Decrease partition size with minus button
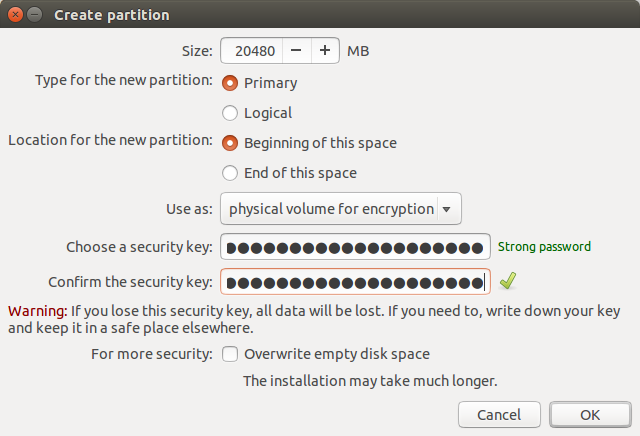Viewport: 640px width, 436px height. [297, 50]
